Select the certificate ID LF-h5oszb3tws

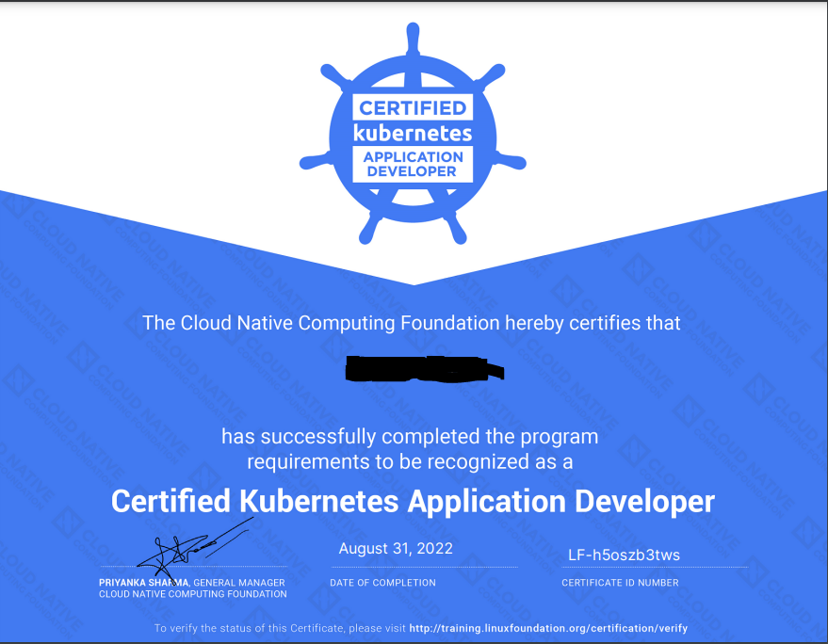click(x=624, y=555)
